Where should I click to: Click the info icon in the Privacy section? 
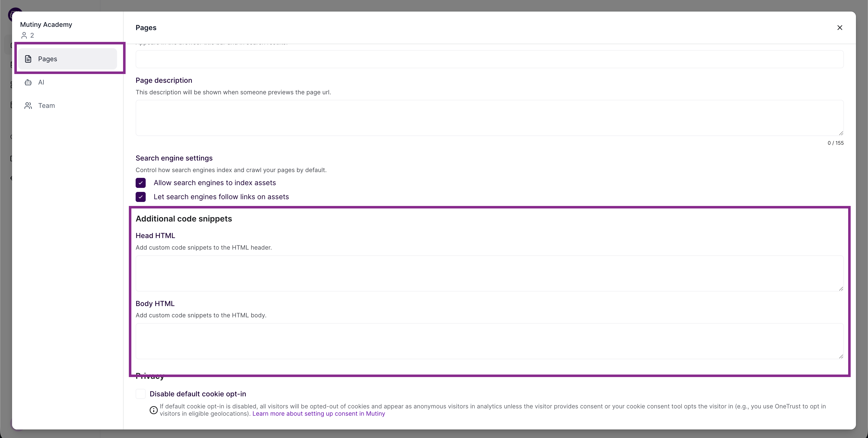pyautogui.click(x=153, y=410)
